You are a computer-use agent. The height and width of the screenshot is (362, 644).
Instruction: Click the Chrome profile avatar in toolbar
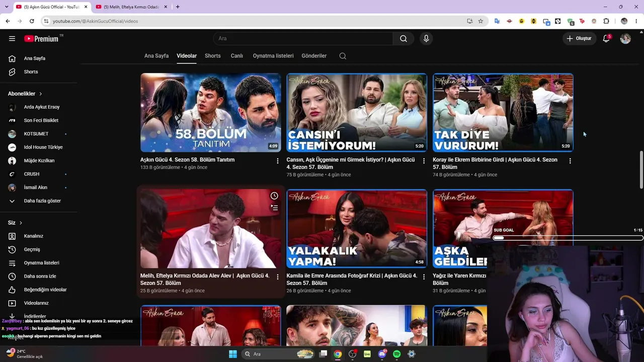pyautogui.click(x=624, y=21)
